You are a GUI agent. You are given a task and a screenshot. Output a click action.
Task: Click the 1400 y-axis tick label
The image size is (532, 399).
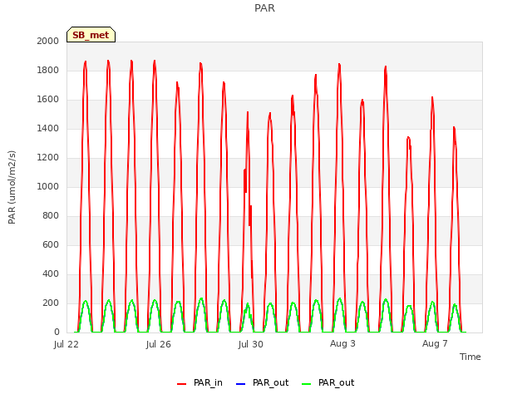(48, 128)
